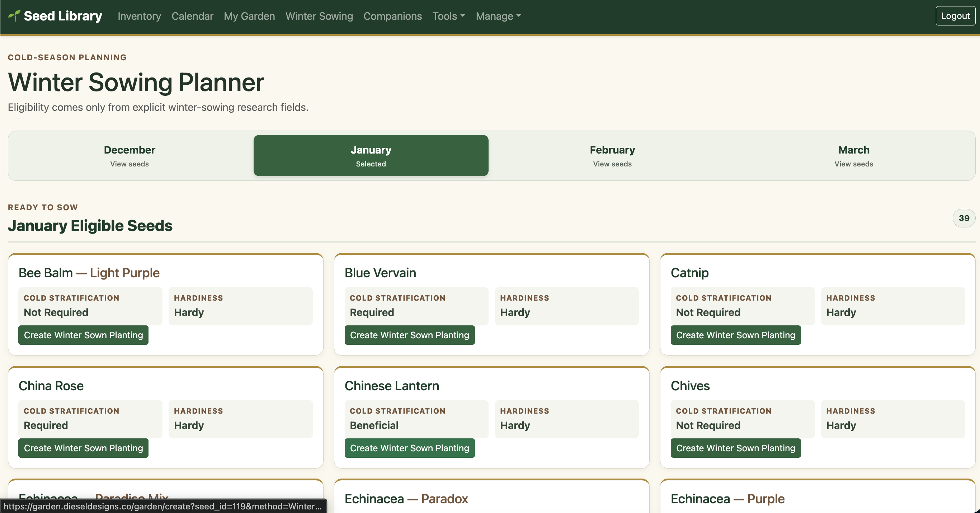Expand the Tools dropdown menu
Image resolution: width=980 pixels, height=513 pixels.
[x=448, y=16]
